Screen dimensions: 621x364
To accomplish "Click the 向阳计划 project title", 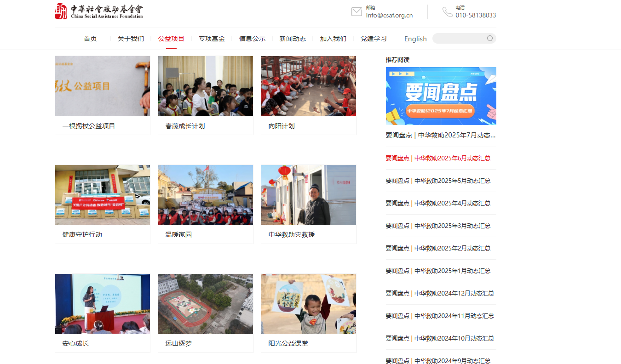I will click(x=282, y=126).
